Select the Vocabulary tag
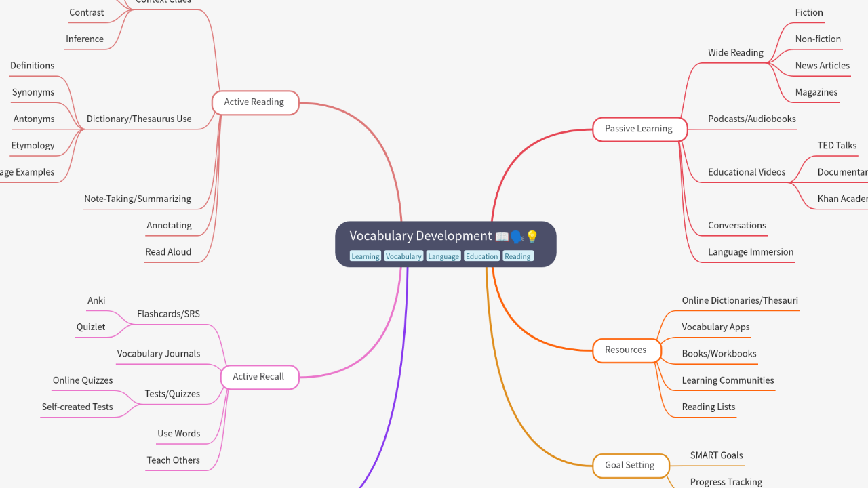This screenshot has width=868, height=488. pos(403,256)
